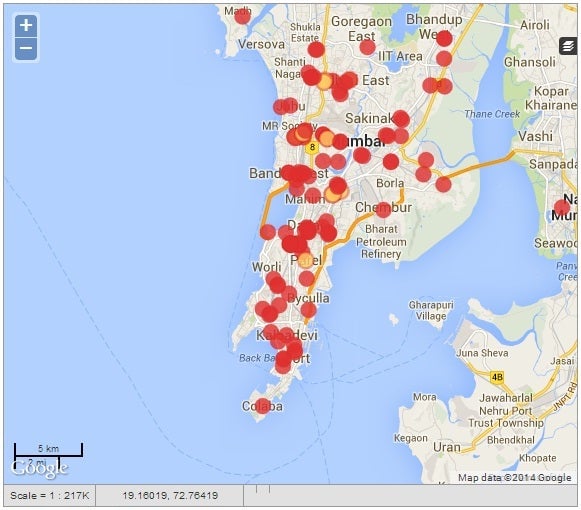
Task: Click the coordinates readout in status bar
Action: point(170,496)
